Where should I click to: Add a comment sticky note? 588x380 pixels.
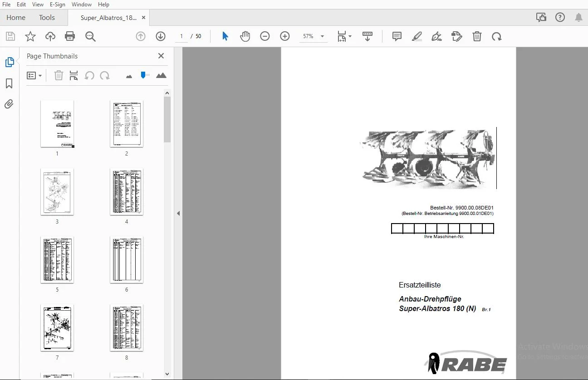click(x=397, y=36)
